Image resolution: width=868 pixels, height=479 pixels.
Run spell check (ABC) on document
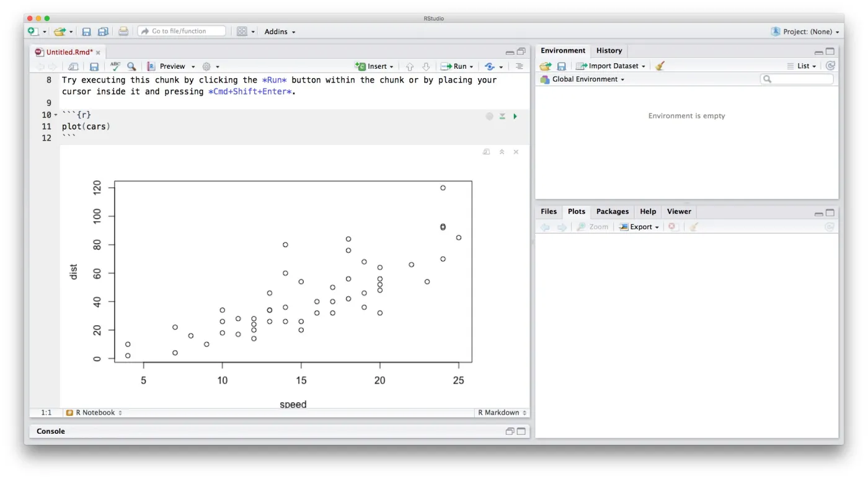point(115,66)
